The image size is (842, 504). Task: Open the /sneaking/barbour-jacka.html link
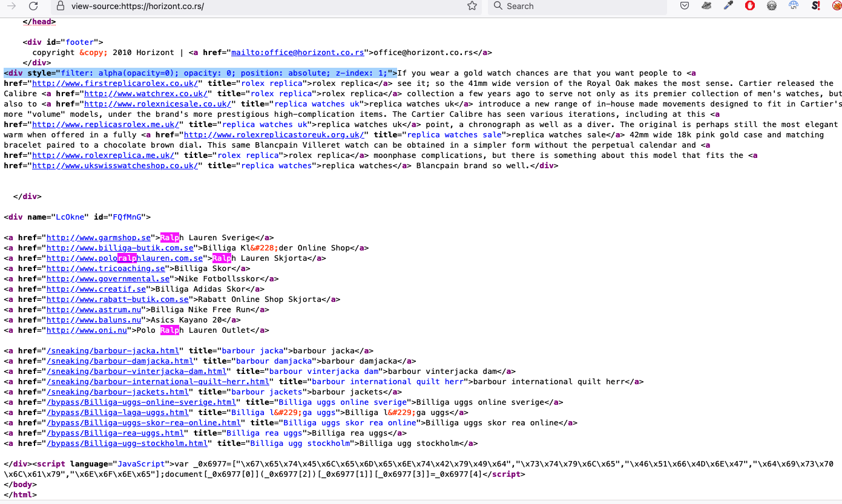point(113,351)
